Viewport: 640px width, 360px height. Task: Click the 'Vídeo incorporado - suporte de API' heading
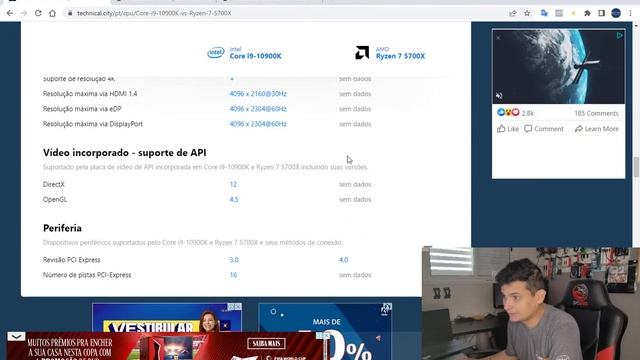pyautogui.click(x=124, y=153)
